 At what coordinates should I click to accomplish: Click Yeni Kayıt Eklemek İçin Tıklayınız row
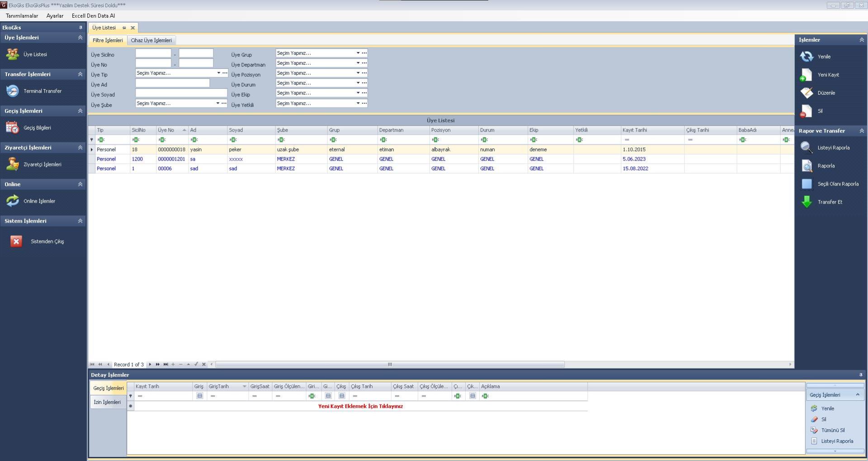coord(360,406)
